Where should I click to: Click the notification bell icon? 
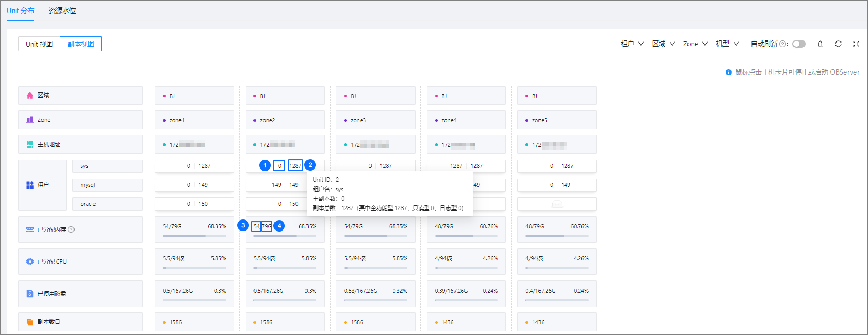pos(820,44)
